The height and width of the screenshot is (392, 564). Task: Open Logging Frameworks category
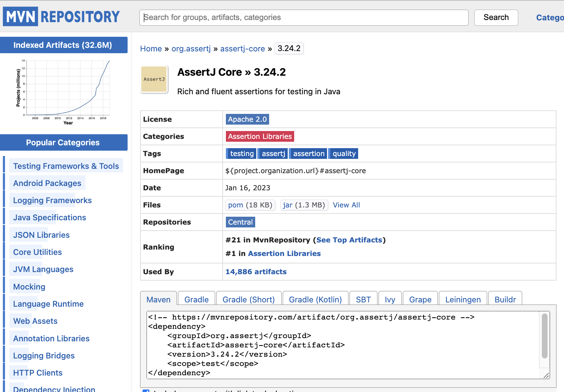[53, 200]
